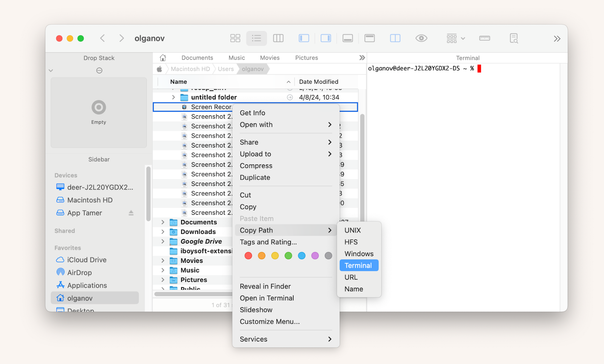Open the search document icon in toolbar
This screenshot has height=364, width=604.
[x=514, y=38]
